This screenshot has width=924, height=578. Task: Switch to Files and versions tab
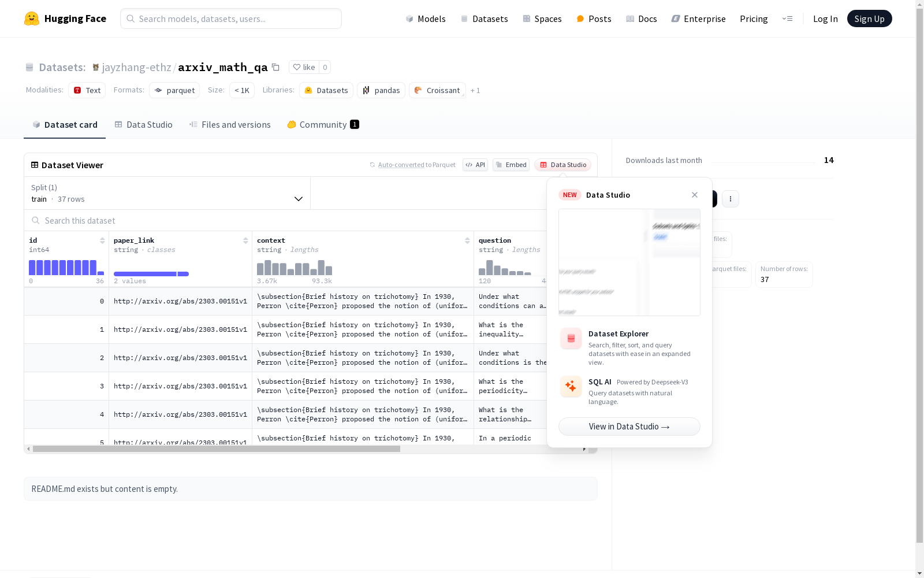(230, 125)
